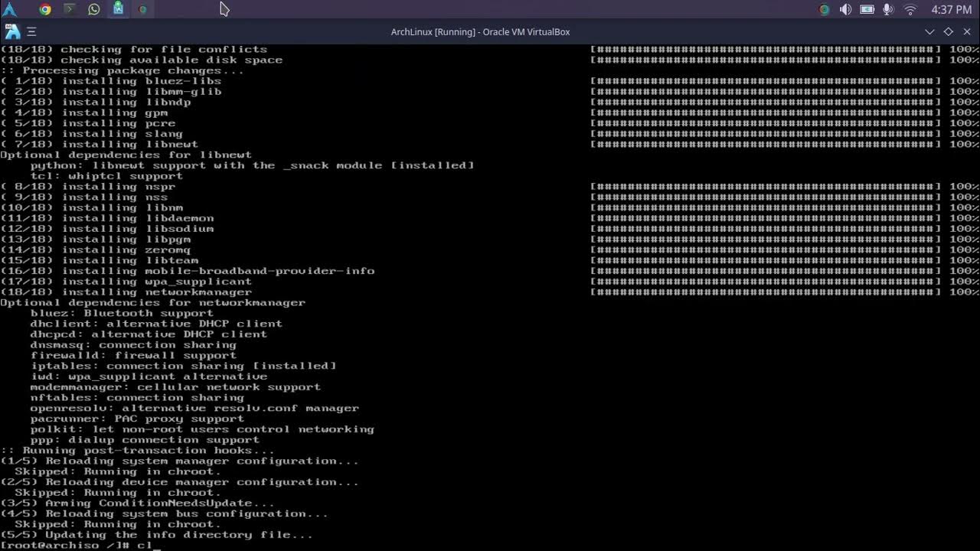
Task: Open the hamburger menu in the titlebar
Action: (x=31, y=32)
